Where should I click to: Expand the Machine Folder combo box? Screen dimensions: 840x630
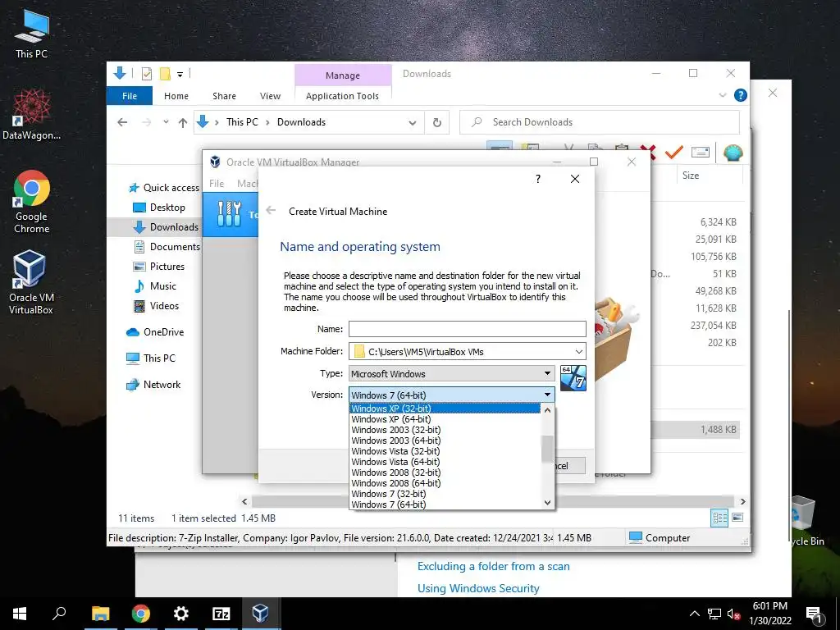pyautogui.click(x=579, y=351)
